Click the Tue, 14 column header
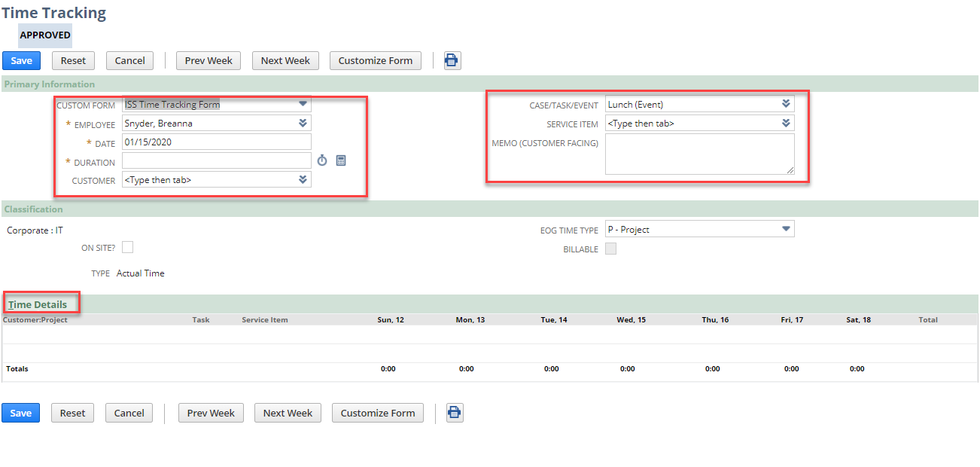The height and width of the screenshot is (467, 980). pyautogui.click(x=554, y=320)
